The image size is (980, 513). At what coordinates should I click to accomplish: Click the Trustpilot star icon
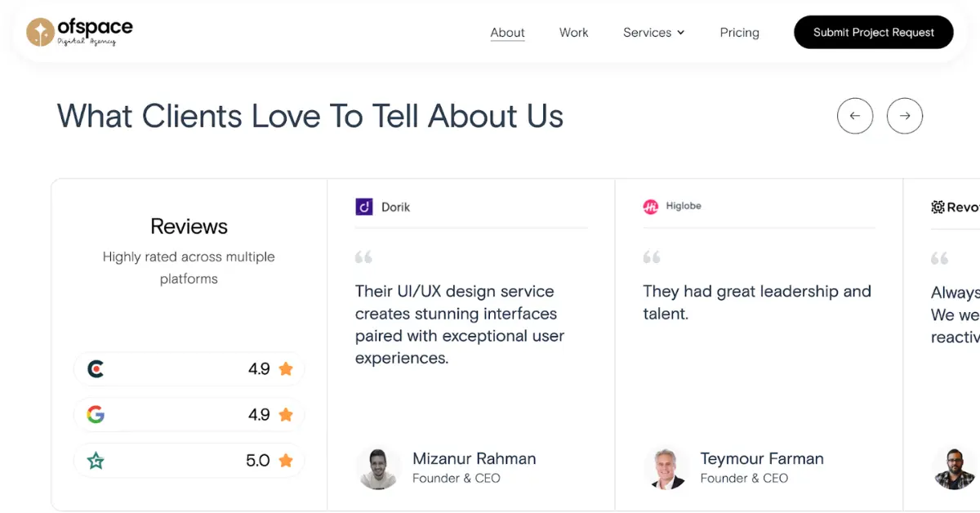click(94, 460)
